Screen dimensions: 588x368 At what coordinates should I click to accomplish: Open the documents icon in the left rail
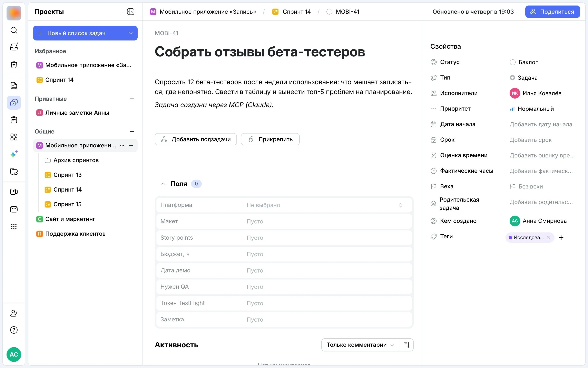click(x=14, y=85)
